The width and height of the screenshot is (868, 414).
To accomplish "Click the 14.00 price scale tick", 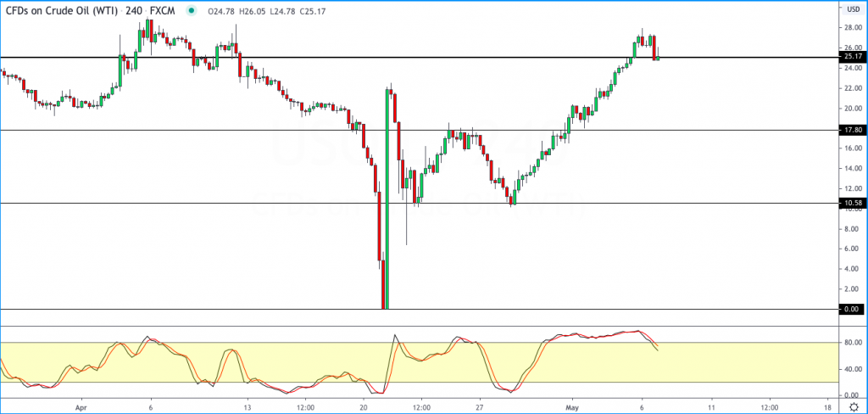I will coord(853,169).
